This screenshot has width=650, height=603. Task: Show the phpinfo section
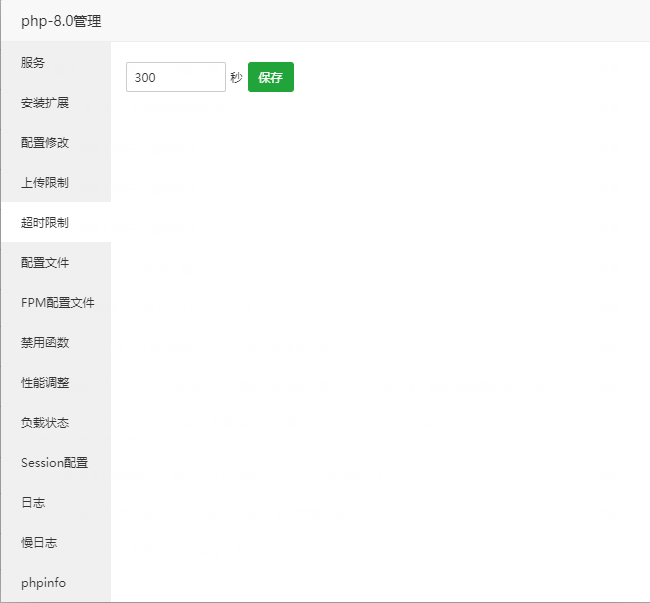pyautogui.click(x=56, y=582)
